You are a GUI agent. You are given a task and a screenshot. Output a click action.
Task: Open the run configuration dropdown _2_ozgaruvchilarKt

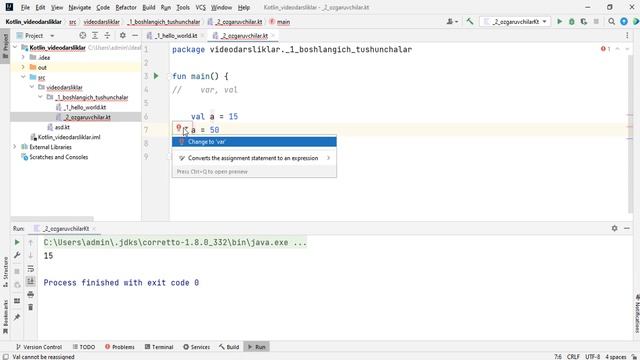(515, 22)
